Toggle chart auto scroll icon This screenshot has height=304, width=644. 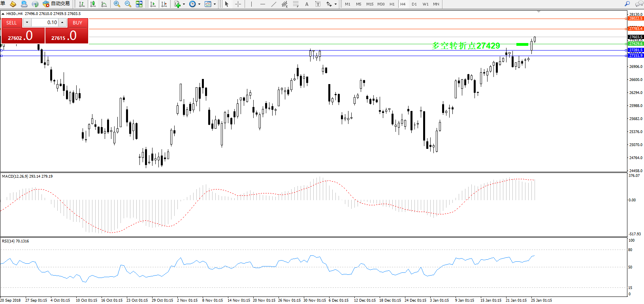[153, 4]
